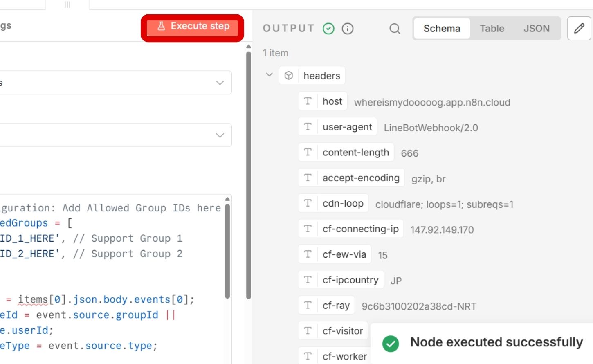Open search in output panel
593x364 pixels.
(x=395, y=29)
